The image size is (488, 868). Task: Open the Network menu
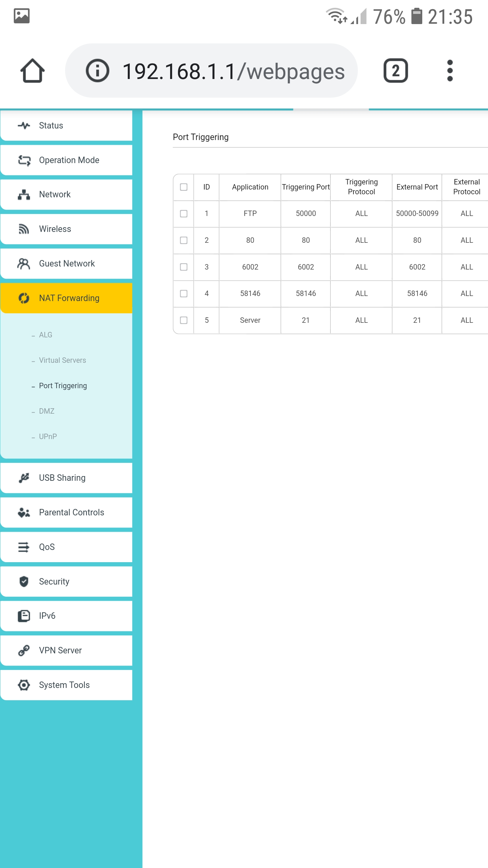(66, 194)
